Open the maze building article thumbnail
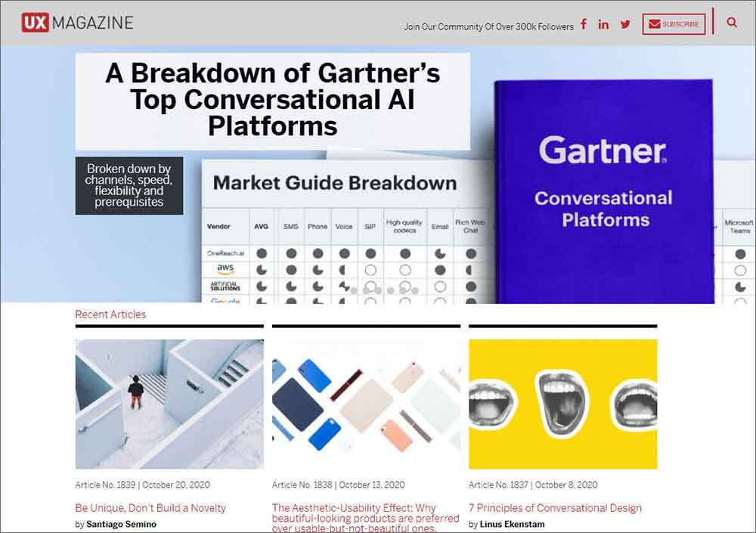756x533 pixels. [169, 404]
